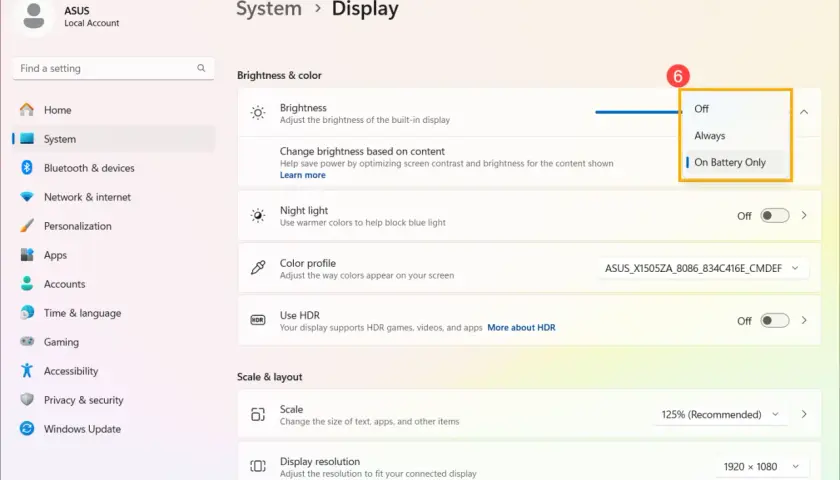
Task: Click the Apps icon in sidebar
Action: click(x=27, y=254)
